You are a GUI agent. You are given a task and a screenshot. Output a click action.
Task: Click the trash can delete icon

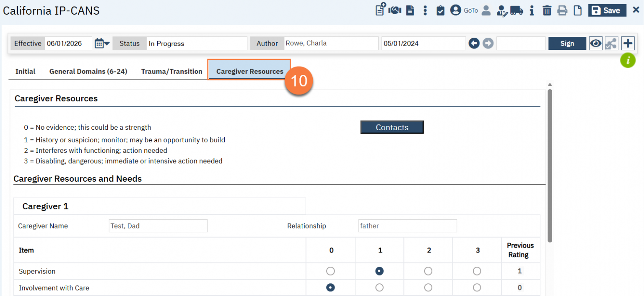click(547, 10)
